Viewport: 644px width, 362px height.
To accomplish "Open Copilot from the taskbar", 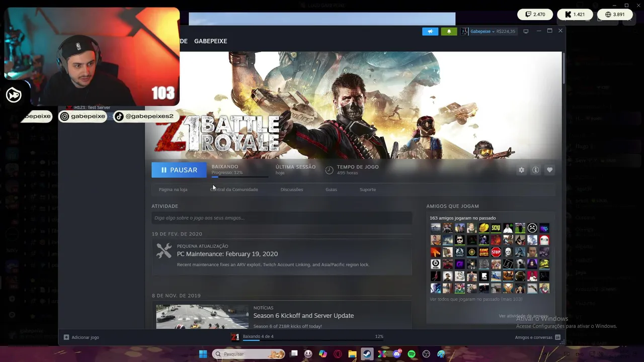I will pyautogui.click(x=323, y=354).
